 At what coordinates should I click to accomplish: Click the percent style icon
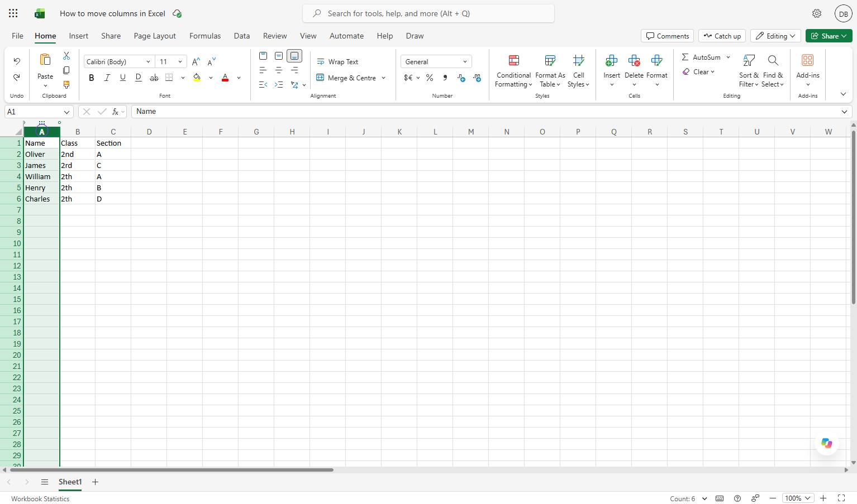(430, 78)
